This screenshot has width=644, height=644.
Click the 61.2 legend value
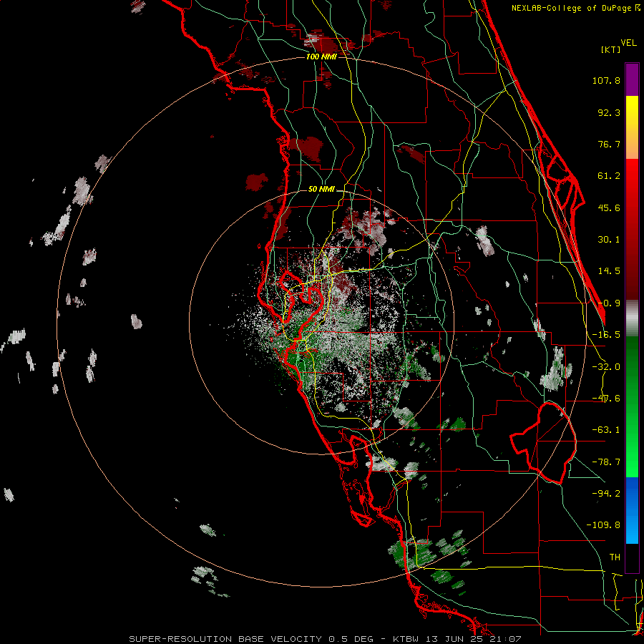coord(609,176)
